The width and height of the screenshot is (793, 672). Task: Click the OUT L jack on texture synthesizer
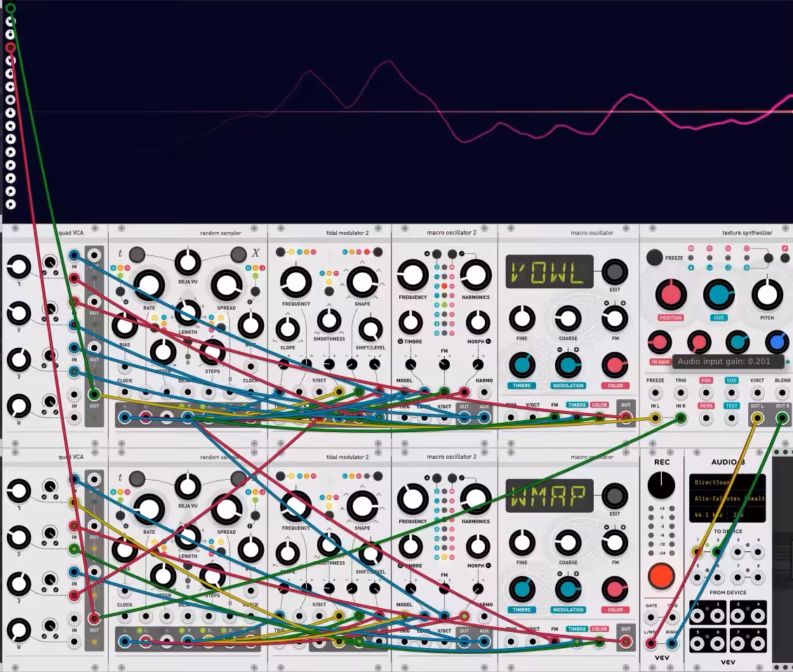coord(757,417)
